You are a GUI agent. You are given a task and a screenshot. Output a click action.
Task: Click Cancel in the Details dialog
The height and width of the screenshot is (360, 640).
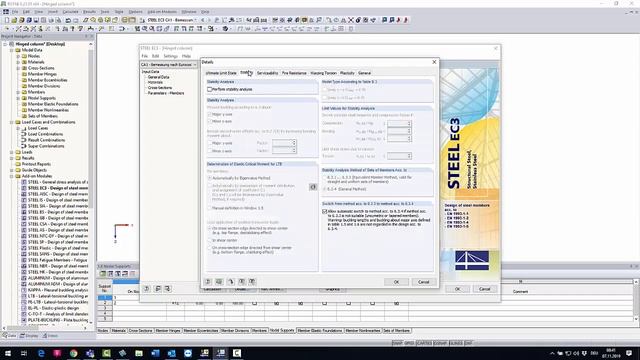point(424,282)
